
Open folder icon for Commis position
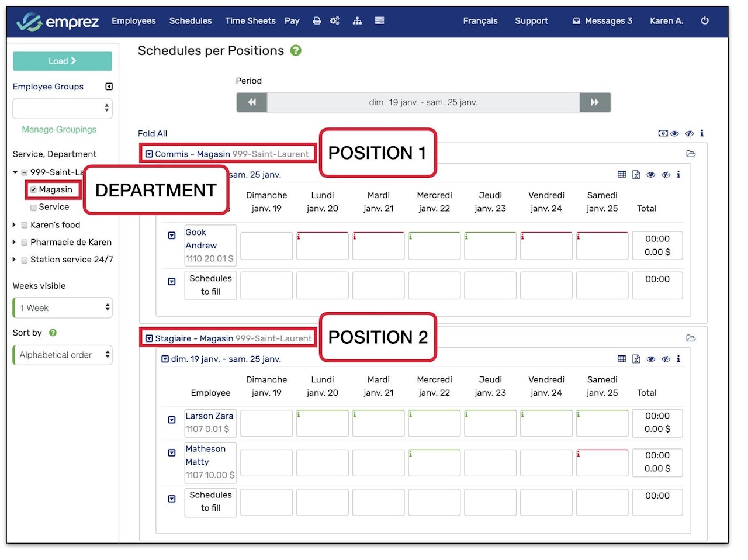[691, 154]
